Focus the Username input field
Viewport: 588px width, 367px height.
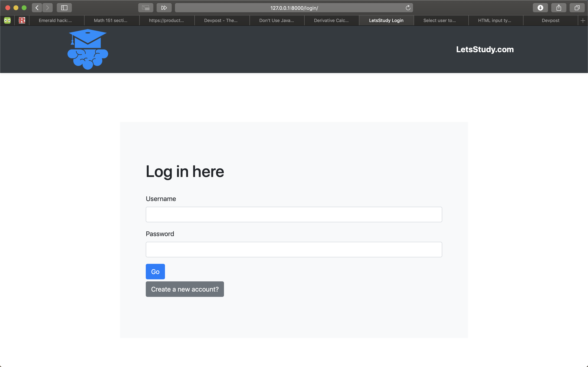(x=294, y=214)
